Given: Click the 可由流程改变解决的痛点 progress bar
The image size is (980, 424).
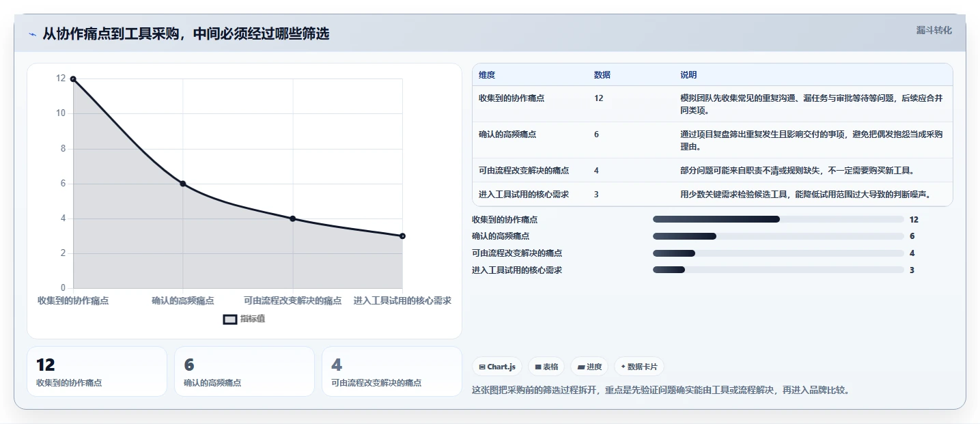Looking at the screenshot, I should 779,253.
